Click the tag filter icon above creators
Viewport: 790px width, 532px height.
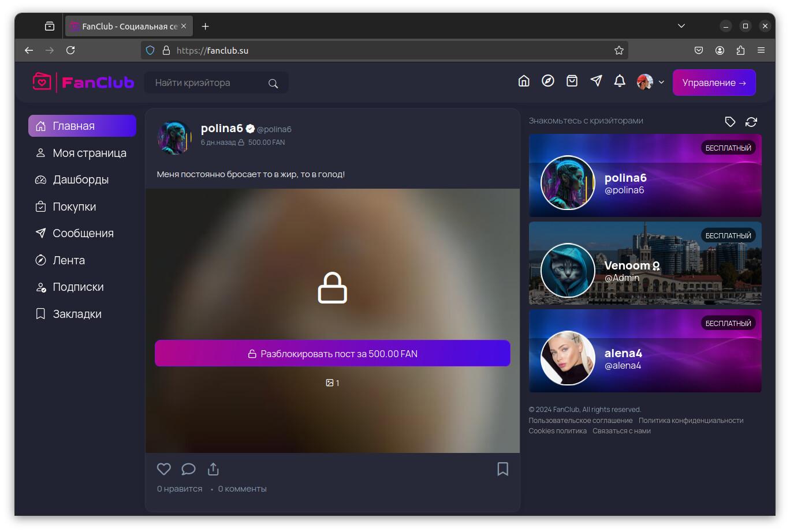pos(730,122)
